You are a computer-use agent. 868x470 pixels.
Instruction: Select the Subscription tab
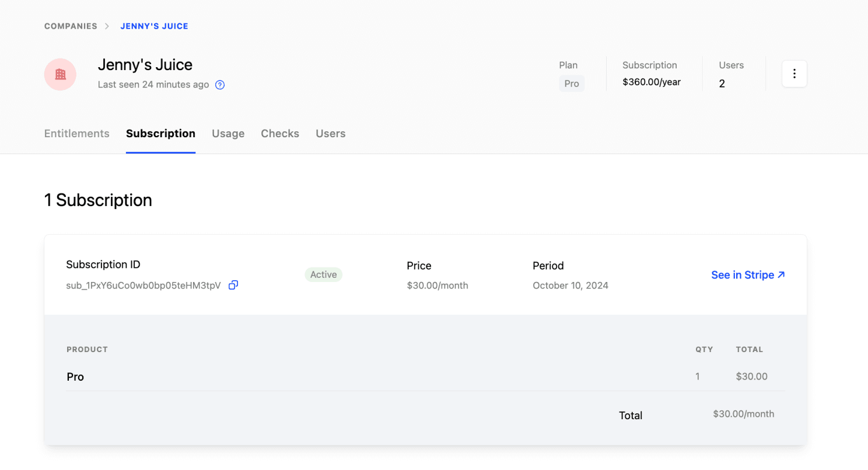pyautogui.click(x=160, y=134)
